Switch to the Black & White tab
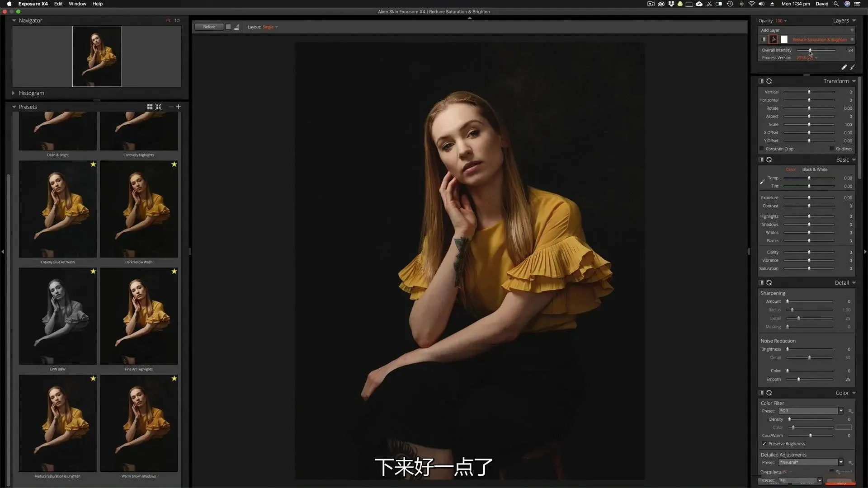 click(815, 169)
